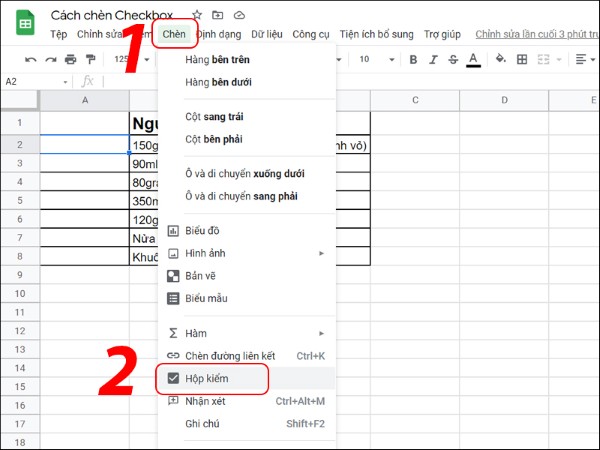Click the Undo icon in toolbar
Image resolution: width=600 pixels, height=450 pixels.
click(31, 60)
